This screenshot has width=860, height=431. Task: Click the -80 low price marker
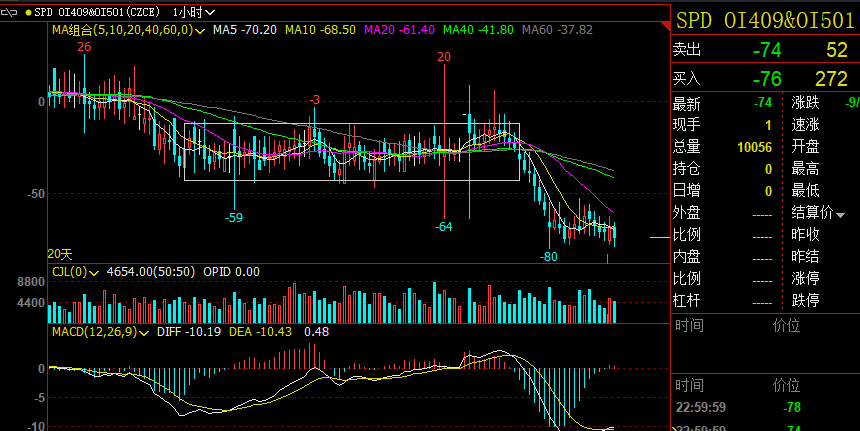(x=548, y=257)
